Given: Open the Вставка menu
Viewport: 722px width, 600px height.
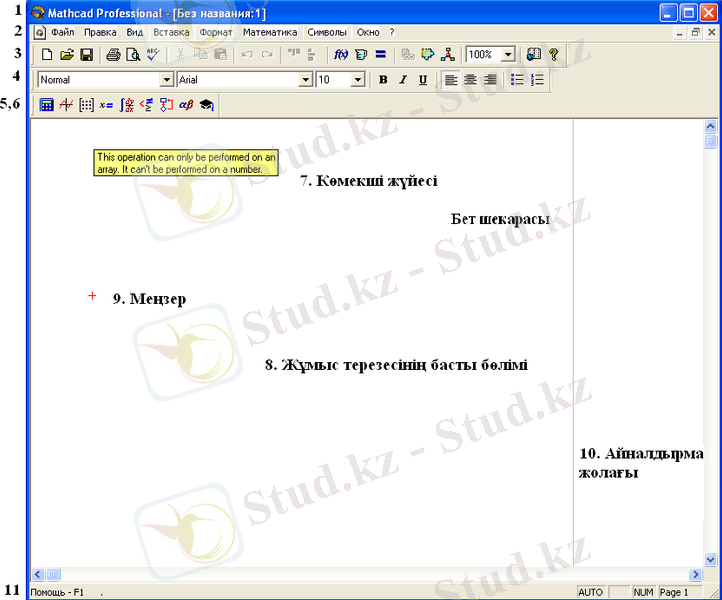Looking at the screenshot, I should [x=171, y=32].
